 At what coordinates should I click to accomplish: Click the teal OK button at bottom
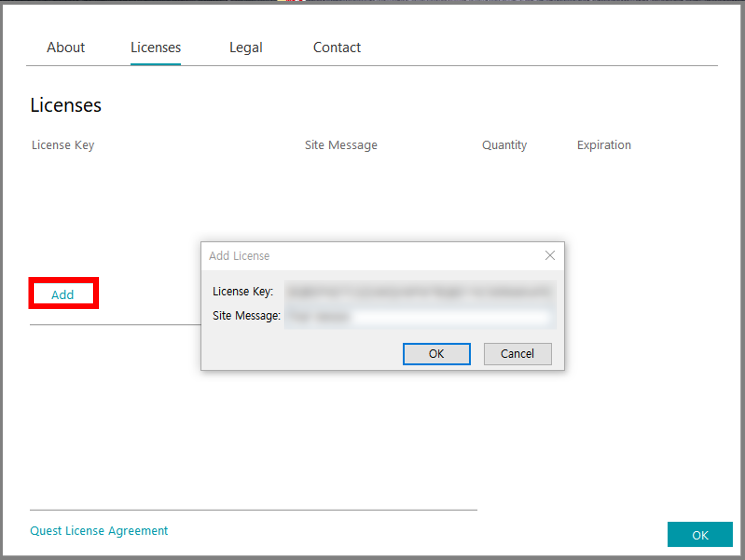[699, 535]
